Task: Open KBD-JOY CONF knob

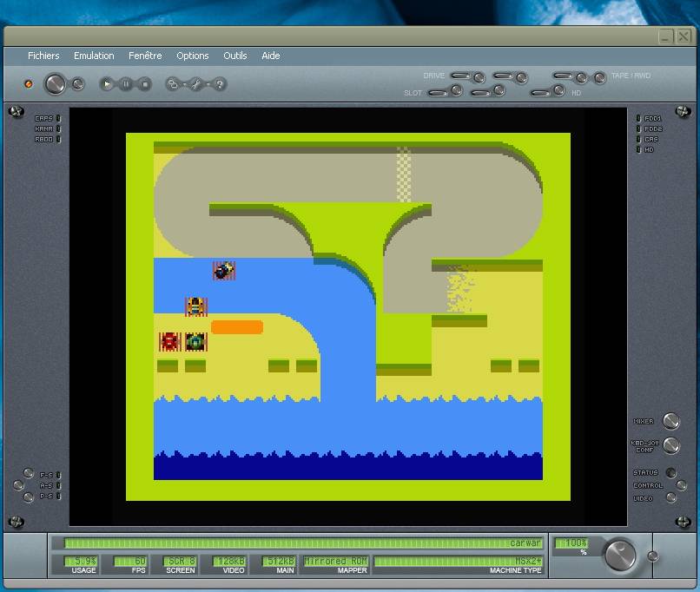Action: click(671, 445)
